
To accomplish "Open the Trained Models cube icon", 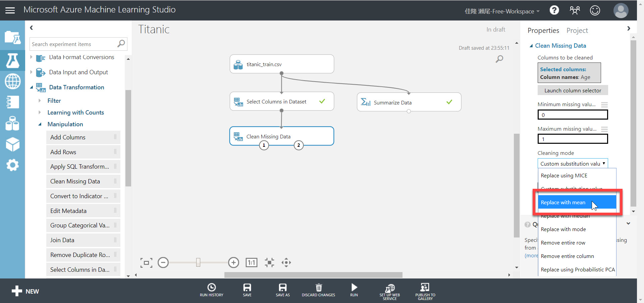I will tap(12, 144).
